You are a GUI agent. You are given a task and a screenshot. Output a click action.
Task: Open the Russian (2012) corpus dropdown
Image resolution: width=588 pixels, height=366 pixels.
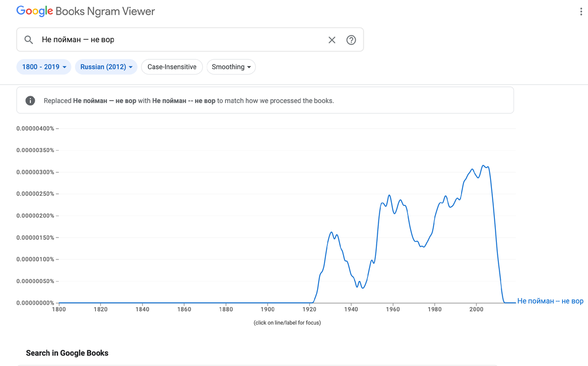[x=106, y=67]
